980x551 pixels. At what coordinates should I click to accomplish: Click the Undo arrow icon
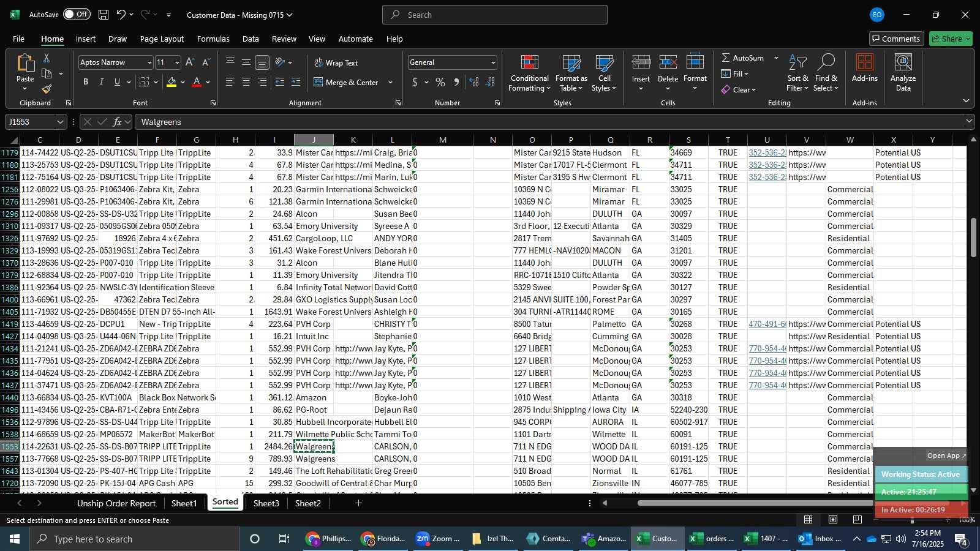point(121,15)
